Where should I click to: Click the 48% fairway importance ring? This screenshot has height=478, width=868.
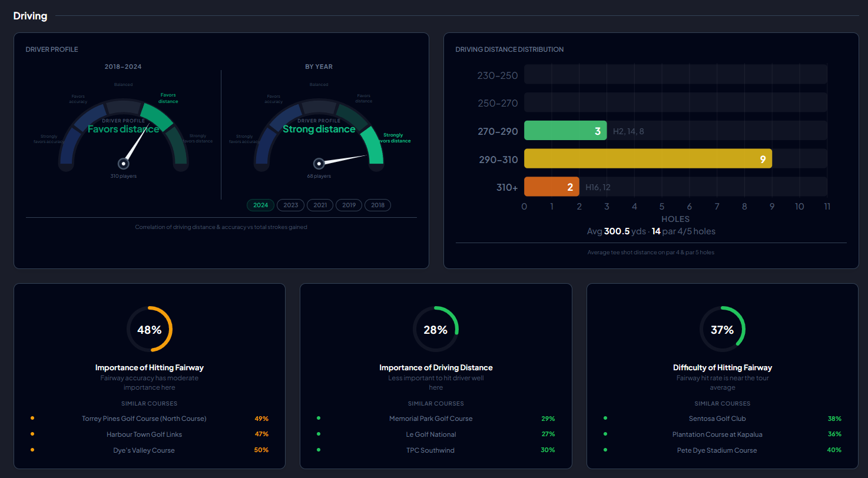[x=150, y=330]
